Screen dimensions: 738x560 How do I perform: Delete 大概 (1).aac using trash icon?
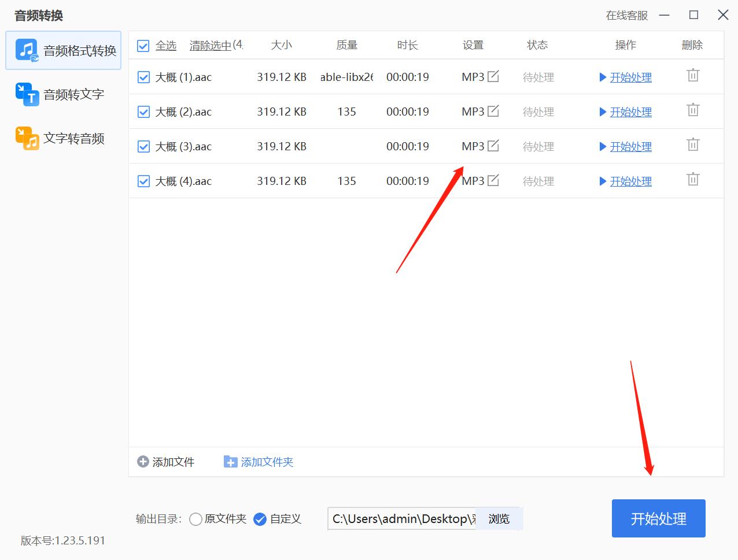(693, 76)
